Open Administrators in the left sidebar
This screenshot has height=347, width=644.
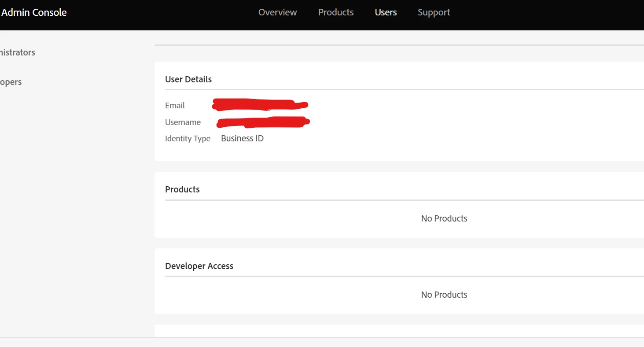tap(18, 52)
